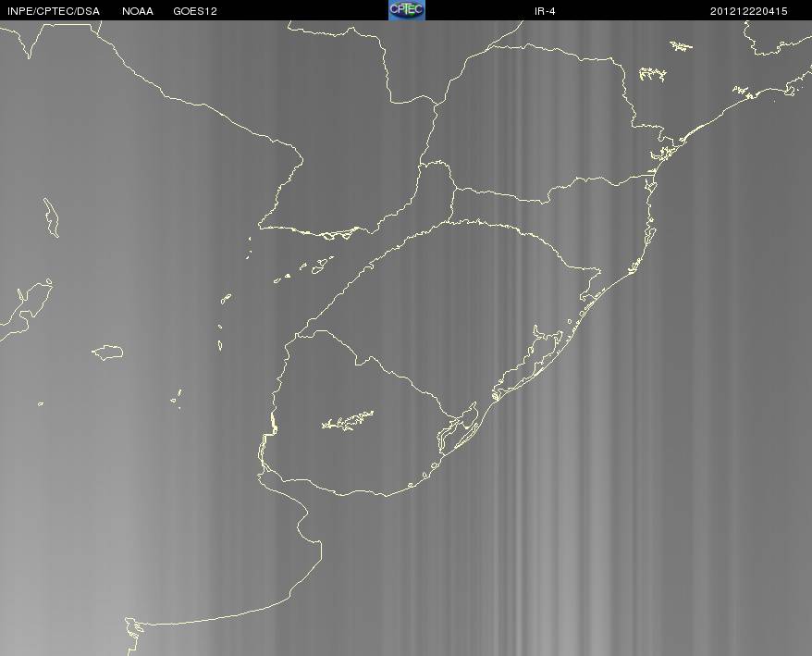Viewport: 812px width, 656px height.
Task: Click the reservoir outline inside Uruguay
Action: (x=348, y=420)
